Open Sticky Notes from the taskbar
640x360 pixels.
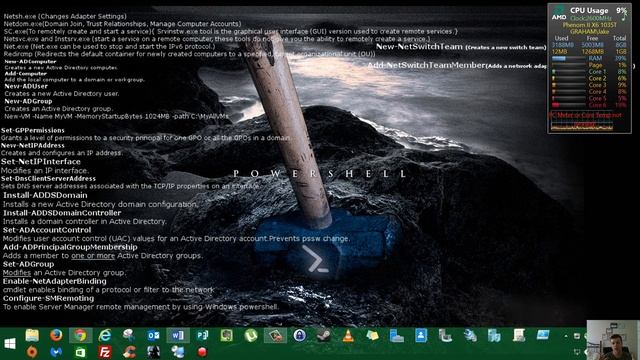tap(372, 336)
